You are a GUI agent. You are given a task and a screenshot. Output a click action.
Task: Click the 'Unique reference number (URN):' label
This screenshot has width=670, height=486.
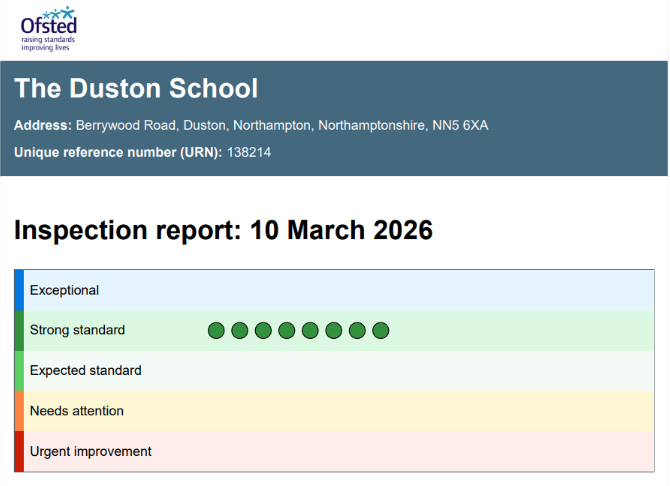click(118, 152)
